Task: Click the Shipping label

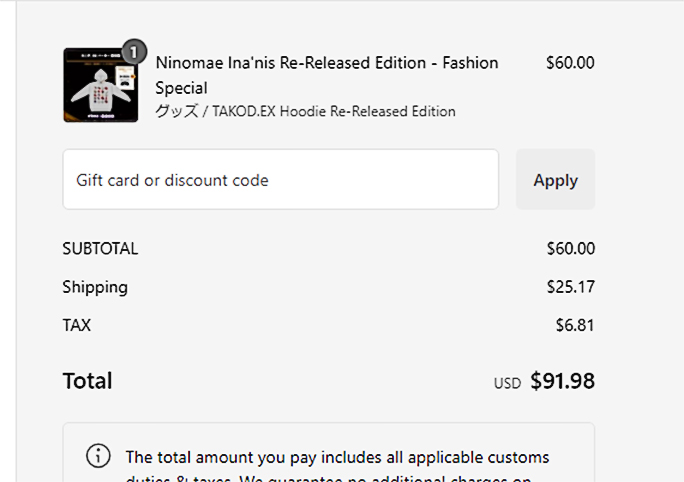Action: [95, 287]
